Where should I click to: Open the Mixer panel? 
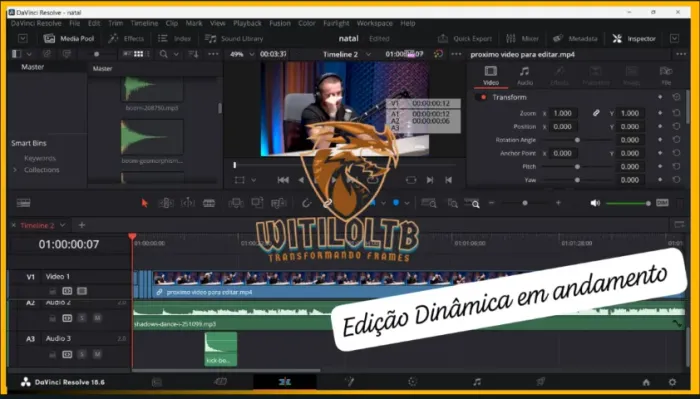[x=522, y=39]
